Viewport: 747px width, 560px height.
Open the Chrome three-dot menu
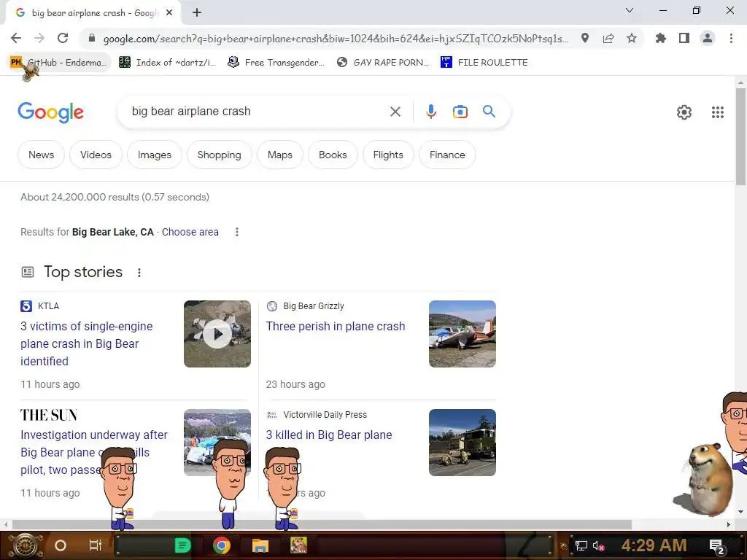point(731,38)
